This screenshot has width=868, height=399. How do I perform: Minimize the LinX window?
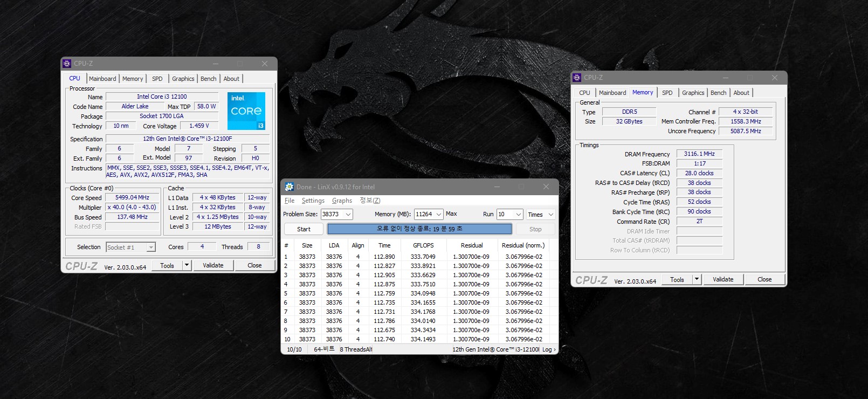(x=497, y=187)
